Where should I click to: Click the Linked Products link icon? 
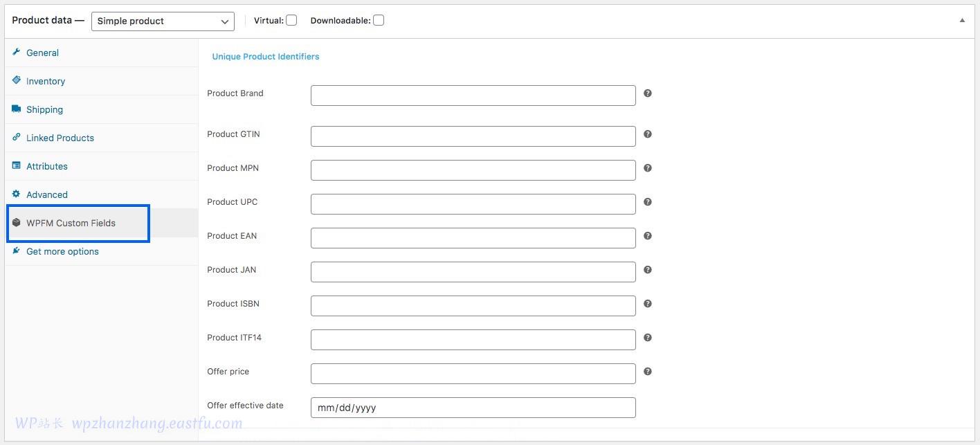[17, 137]
